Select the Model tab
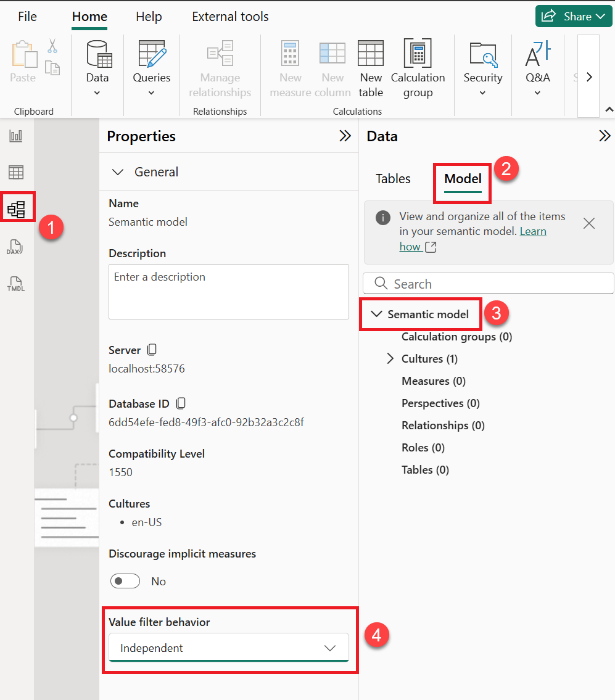This screenshot has width=615, height=700. tap(463, 179)
